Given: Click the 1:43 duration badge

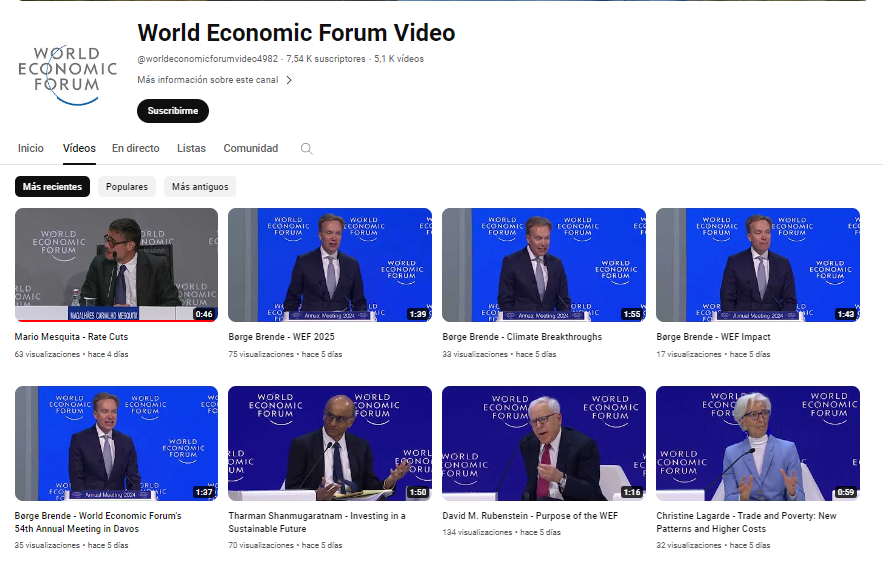Looking at the screenshot, I should (x=846, y=314).
